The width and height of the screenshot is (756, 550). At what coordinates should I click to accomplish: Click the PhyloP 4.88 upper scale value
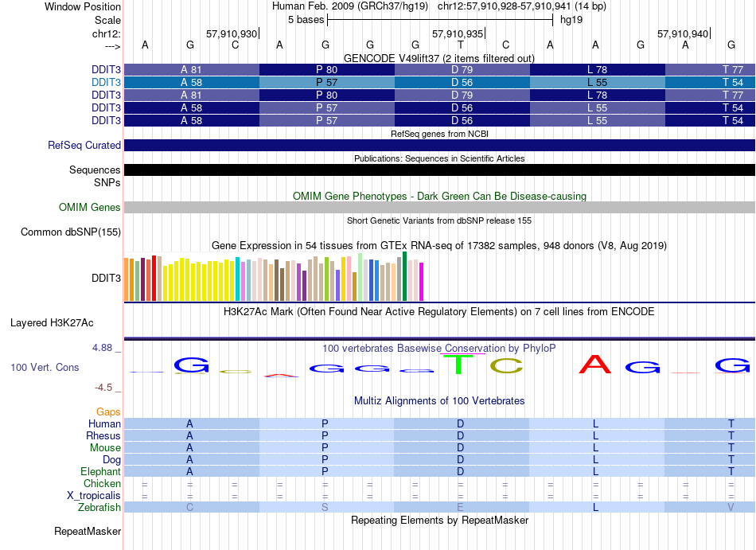102,348
